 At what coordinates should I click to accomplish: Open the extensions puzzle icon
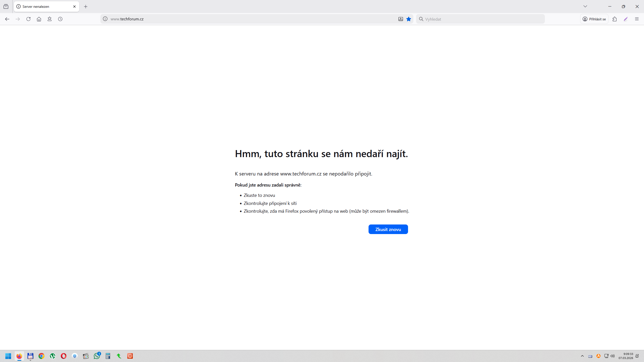pos(615,19)
